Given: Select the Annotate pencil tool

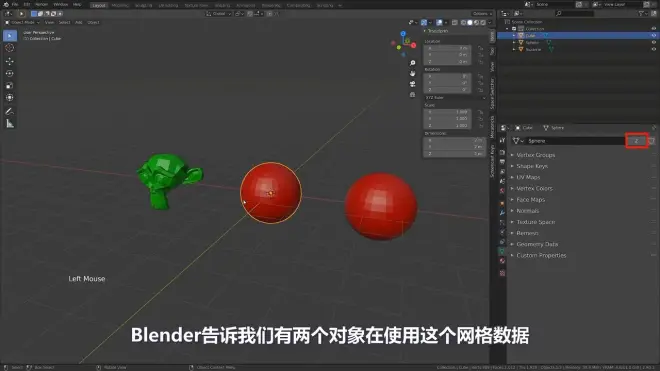Looking at the screenshot, I should (10, 112).
